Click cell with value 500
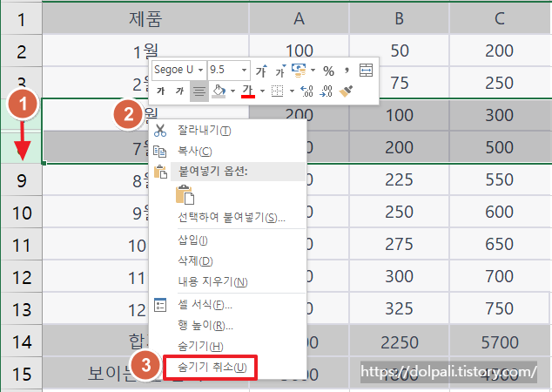Image resolution: width=552 pixels, height=392 pixels. click(x=501, y=147)
